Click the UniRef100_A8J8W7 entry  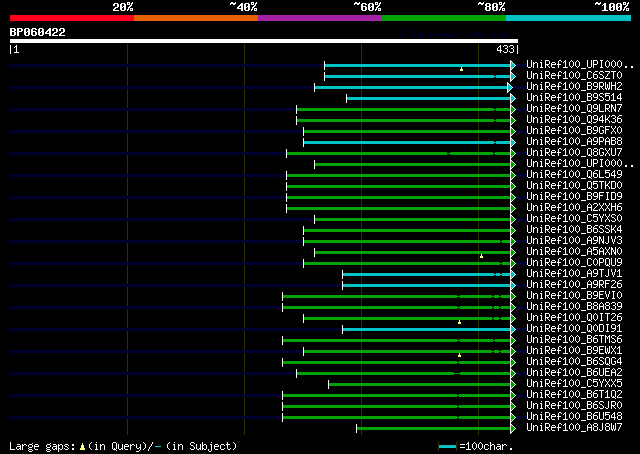tap(574, 428)
